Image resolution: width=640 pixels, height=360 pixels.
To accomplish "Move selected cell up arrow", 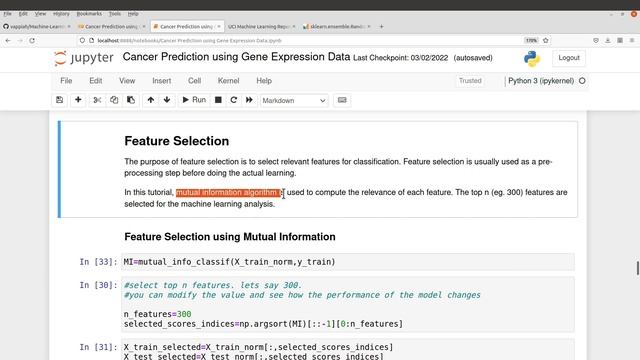I will pos(151,100).
